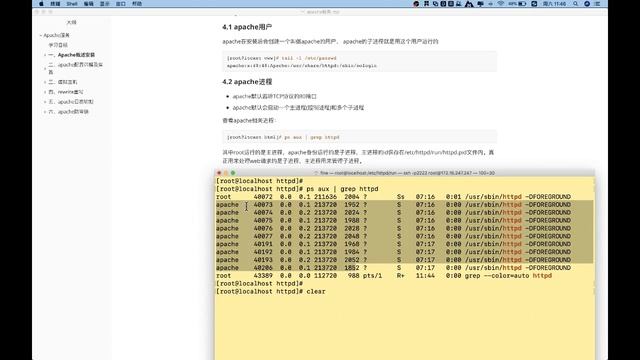Click the 4.1 apache用户 heading

point(247,27)
